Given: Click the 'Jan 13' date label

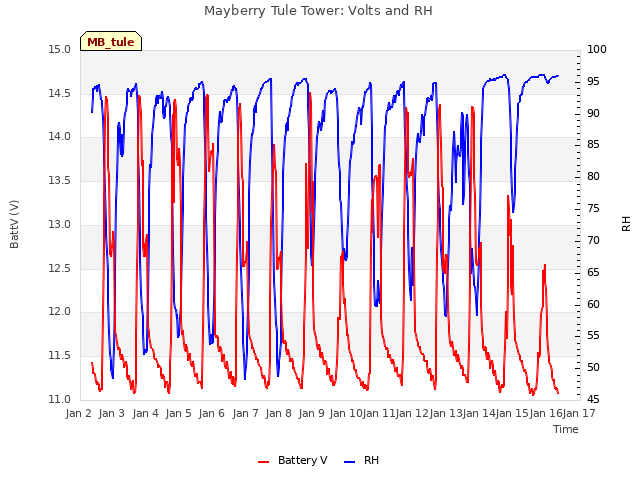Looking at the screenshot, I should click(446, 413).
